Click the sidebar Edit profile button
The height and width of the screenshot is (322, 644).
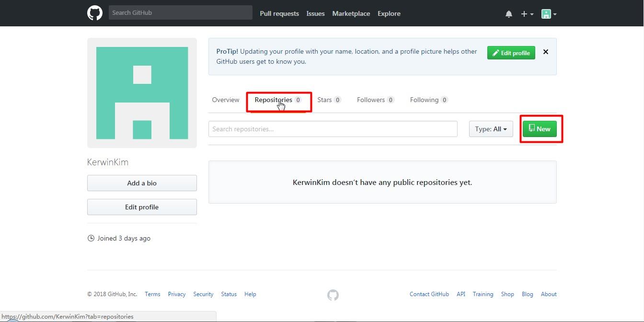pyautogui.click(x=142, y=207)
